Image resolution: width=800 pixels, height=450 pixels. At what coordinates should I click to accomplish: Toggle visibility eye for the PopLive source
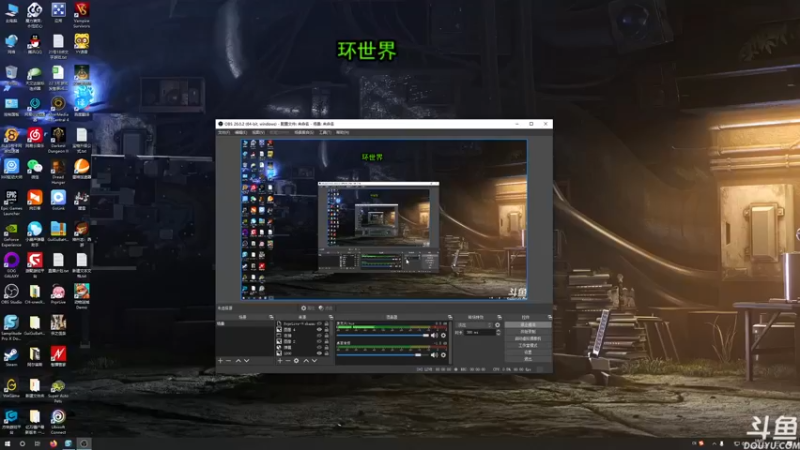319,323
